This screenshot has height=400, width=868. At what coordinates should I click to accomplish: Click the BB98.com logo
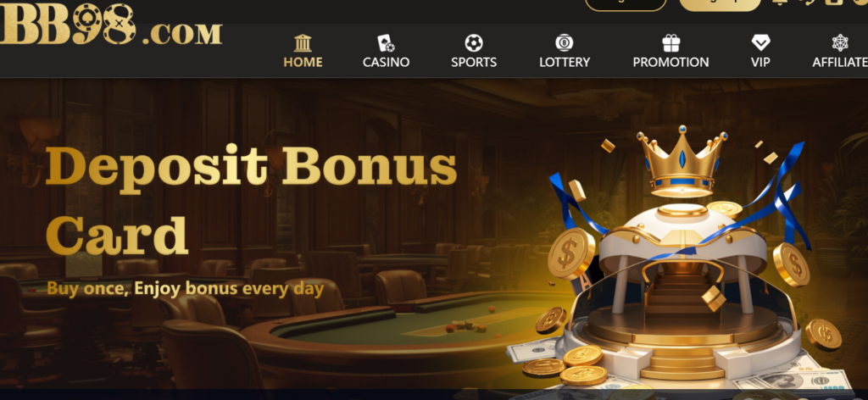click(111, 25)
